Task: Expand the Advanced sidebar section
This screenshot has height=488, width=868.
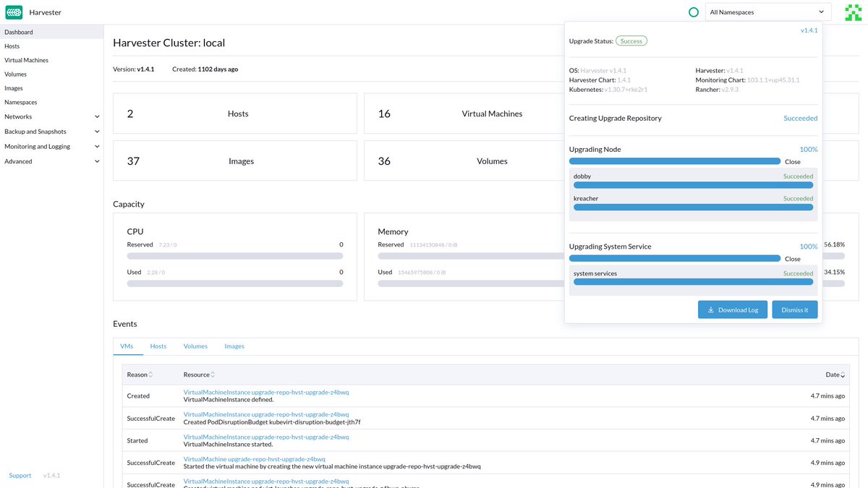Action: pos(51,161)
